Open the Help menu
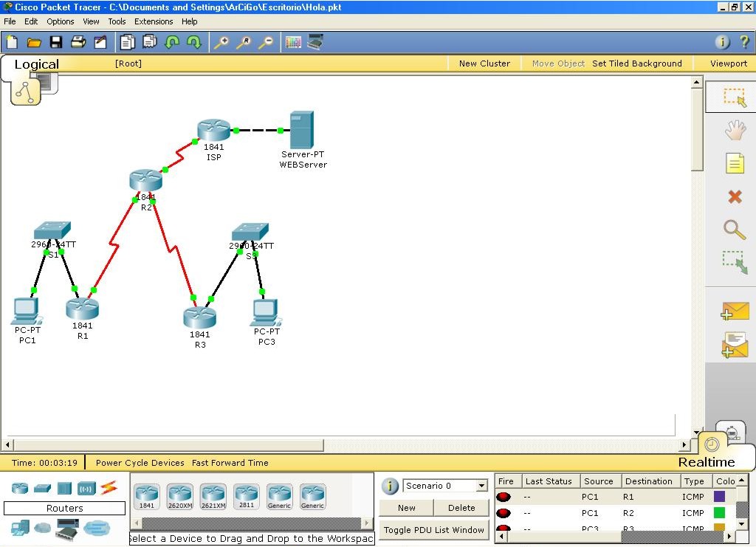The height and width of the screenshot is (547, 756). (190, 21)
